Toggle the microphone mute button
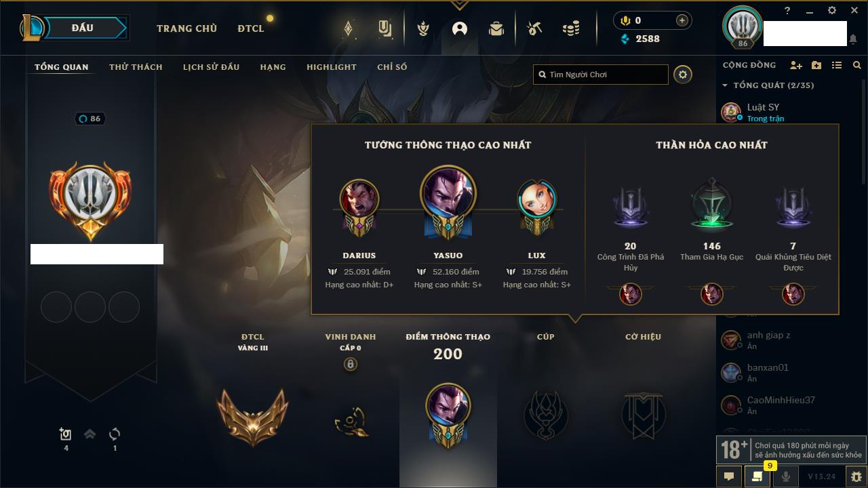The width and height of the screenshot is (868, 488). pos(785,476)
